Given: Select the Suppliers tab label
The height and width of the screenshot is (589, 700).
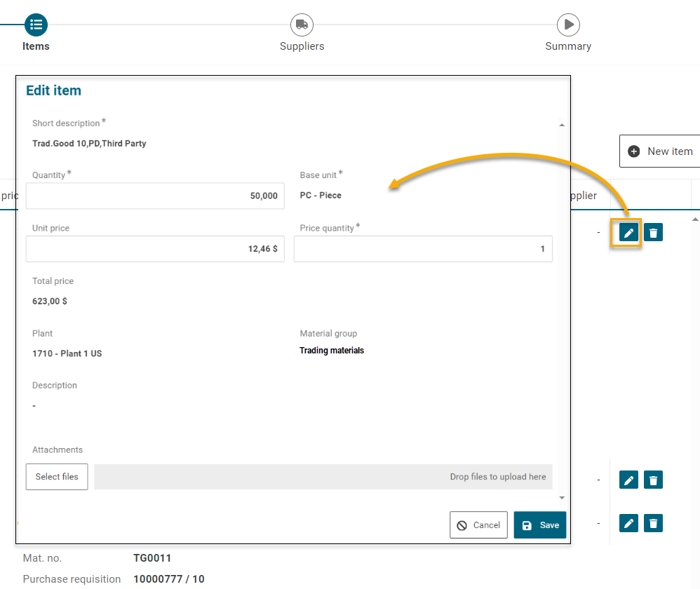Looking at the screenshot, I should 302,46.
